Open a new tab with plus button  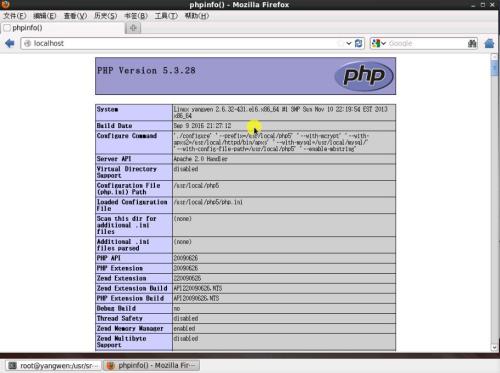[133, 28]
